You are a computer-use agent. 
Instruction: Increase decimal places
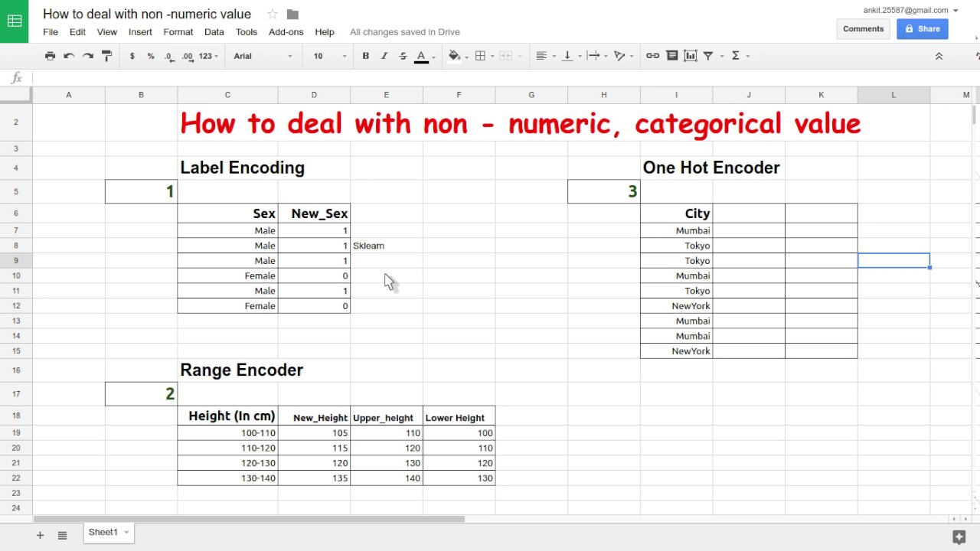(x=187, y=56)
